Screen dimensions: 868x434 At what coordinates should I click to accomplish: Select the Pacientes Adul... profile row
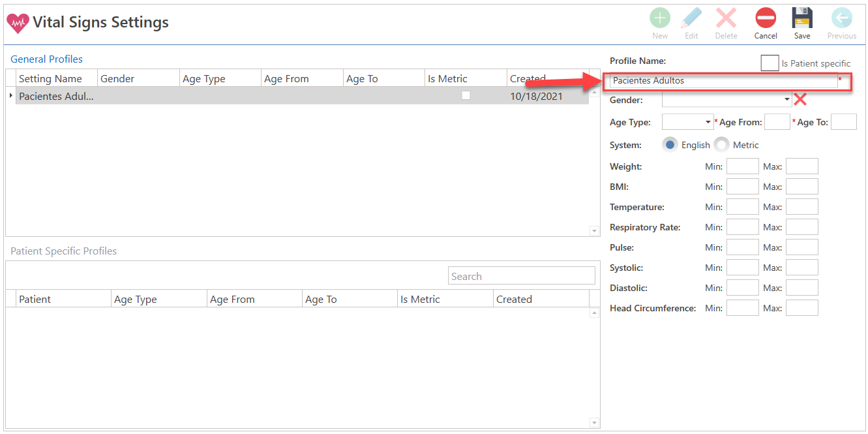coord(297,95)
